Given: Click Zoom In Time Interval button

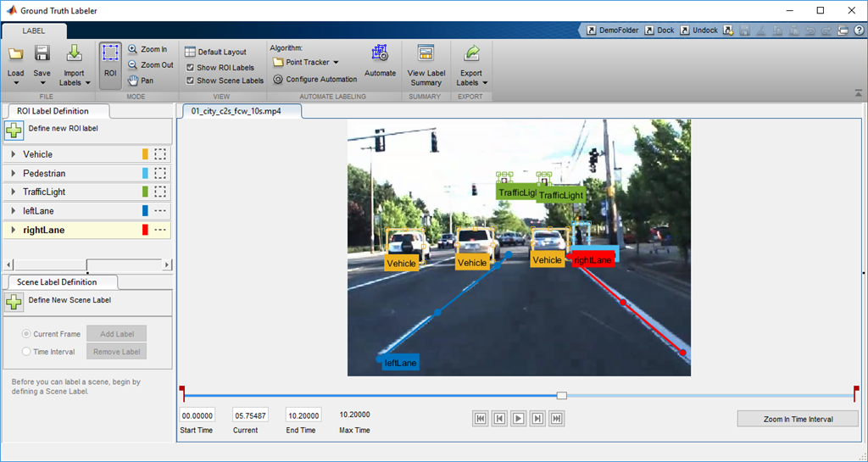Looking at the screenshot, I should pyautogui.click(x=798, y=419).
